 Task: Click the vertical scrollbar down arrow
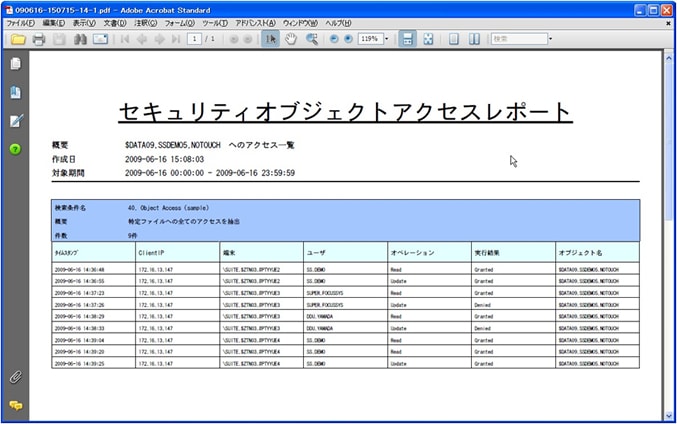click(669, 415)
